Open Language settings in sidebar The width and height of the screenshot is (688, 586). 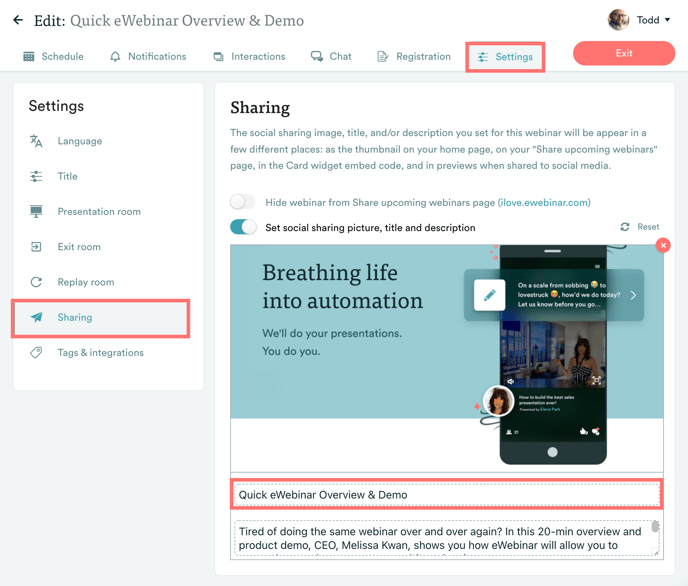80,141
